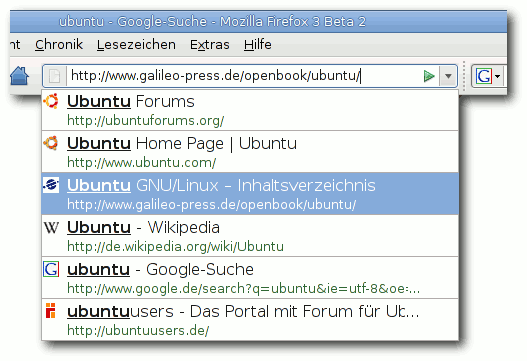This screenshot has width=527, height=361.
Task: Click the ubuntuusers favicon
Action: point(50,311)
